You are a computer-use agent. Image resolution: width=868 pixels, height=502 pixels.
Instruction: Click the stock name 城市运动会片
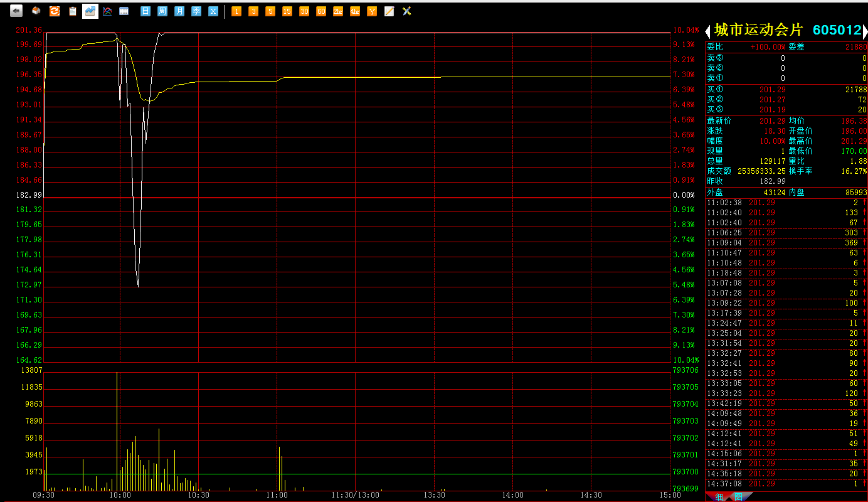click(x=758, y=30)
